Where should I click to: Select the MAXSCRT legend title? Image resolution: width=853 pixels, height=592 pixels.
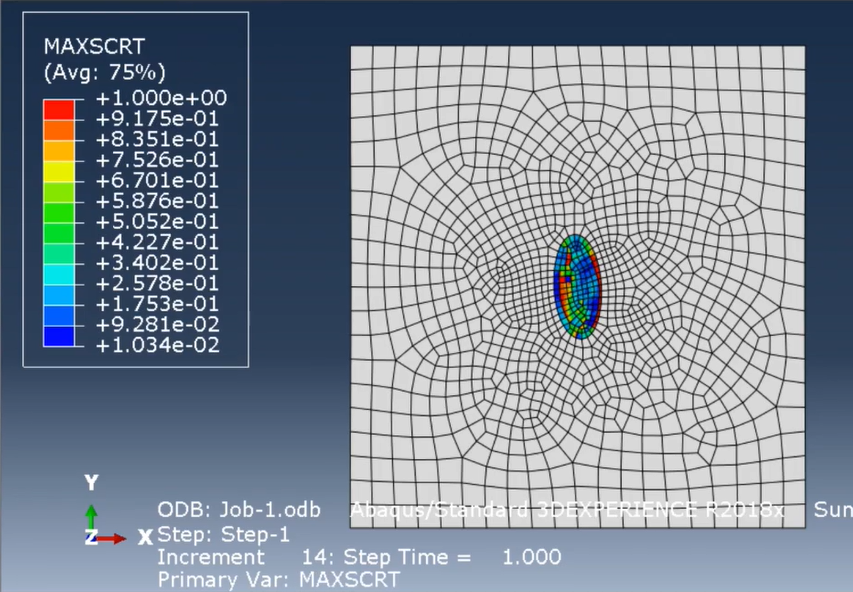click(x=94, y=47)
